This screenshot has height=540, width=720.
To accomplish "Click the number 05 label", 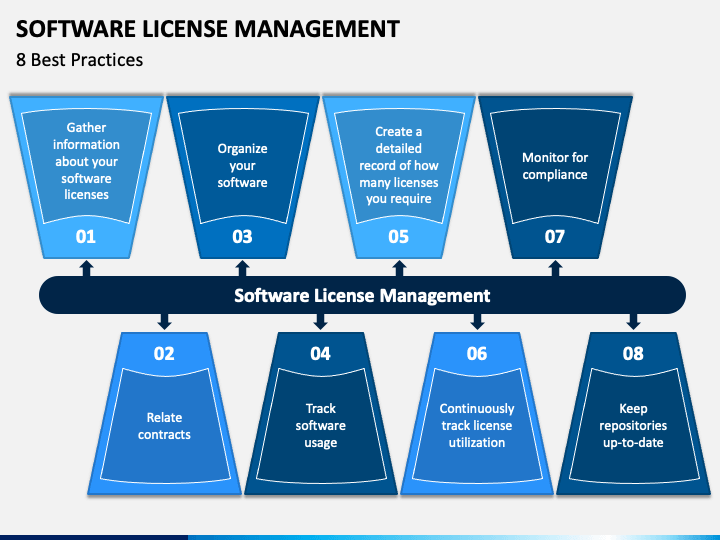I will point(398,236).
